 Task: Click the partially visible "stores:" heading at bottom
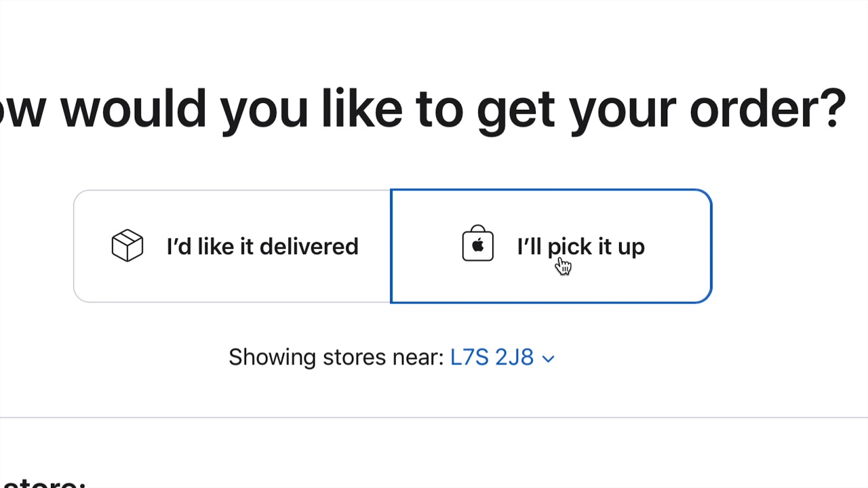point(42,483)
